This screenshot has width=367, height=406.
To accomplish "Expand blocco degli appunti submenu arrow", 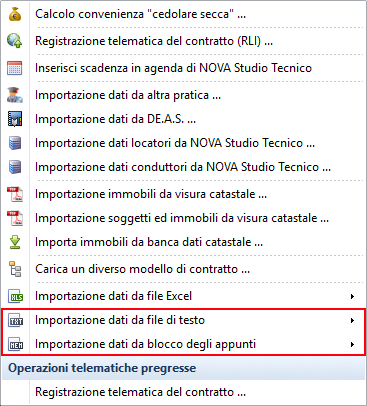I will coord(352,344).
